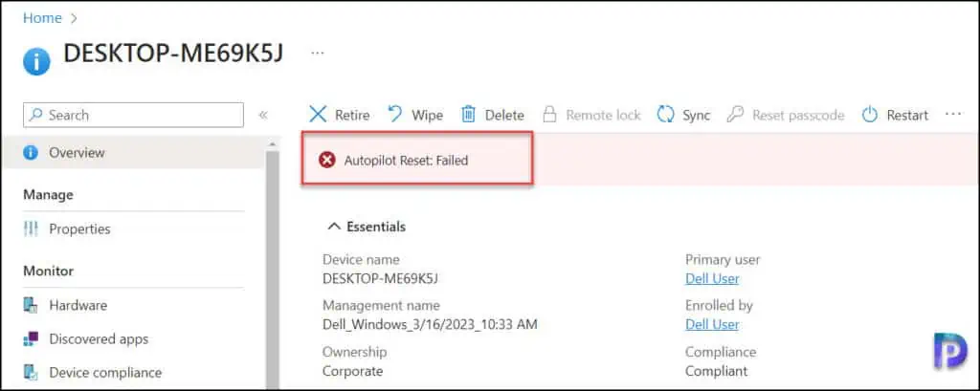
Task: Click the Retire X icon
Action: click(318, 115)
